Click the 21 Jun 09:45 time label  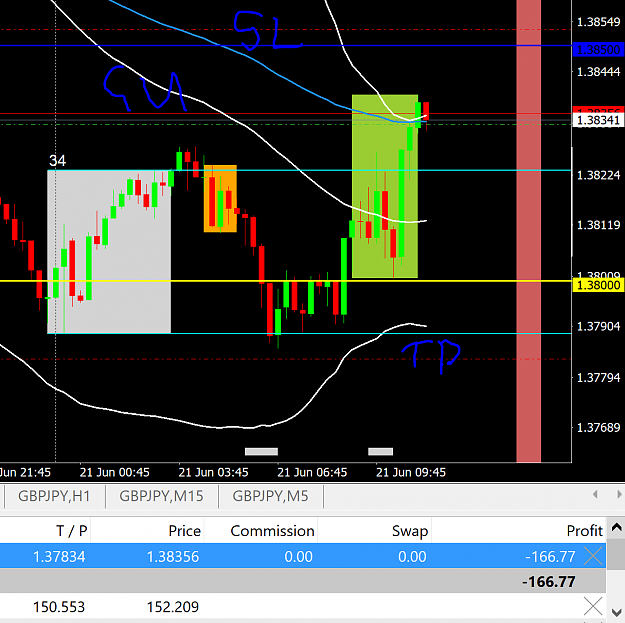pyautogui.click(x=411, y=472)
